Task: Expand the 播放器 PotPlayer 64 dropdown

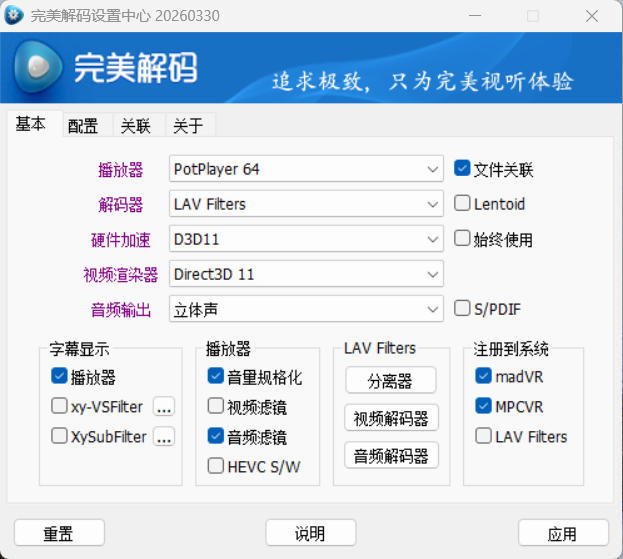Action: click(x=433, y=169)
